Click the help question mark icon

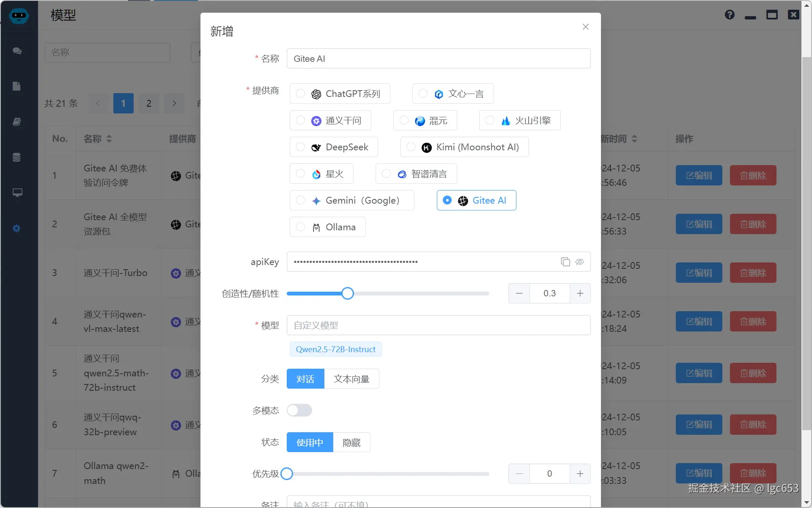(730, 15)
